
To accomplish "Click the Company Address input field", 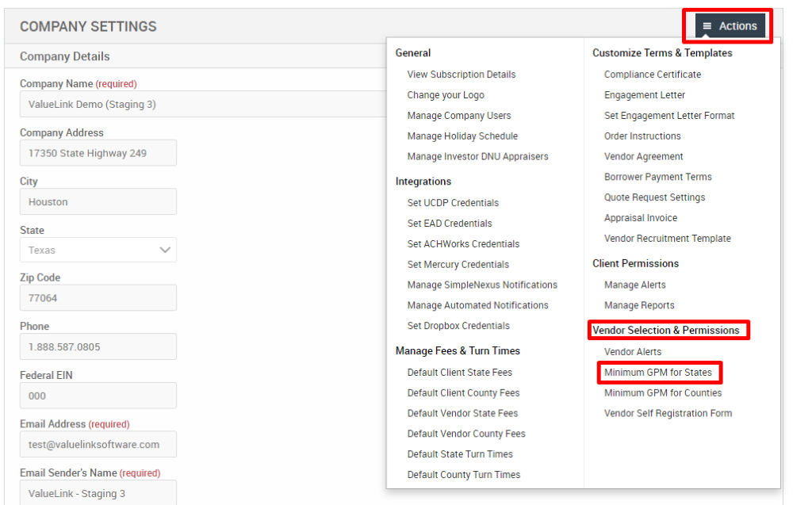I will pos(98,153).
